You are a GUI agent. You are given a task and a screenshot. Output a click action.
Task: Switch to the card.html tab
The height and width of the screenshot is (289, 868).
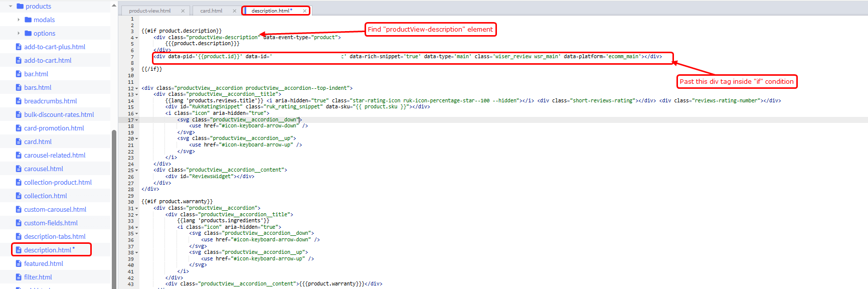(211, 11)
